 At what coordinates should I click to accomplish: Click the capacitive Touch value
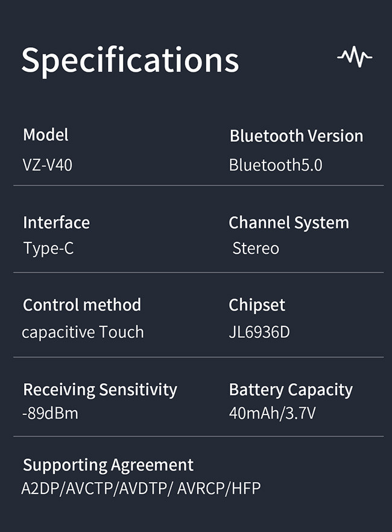coord(83,332)
